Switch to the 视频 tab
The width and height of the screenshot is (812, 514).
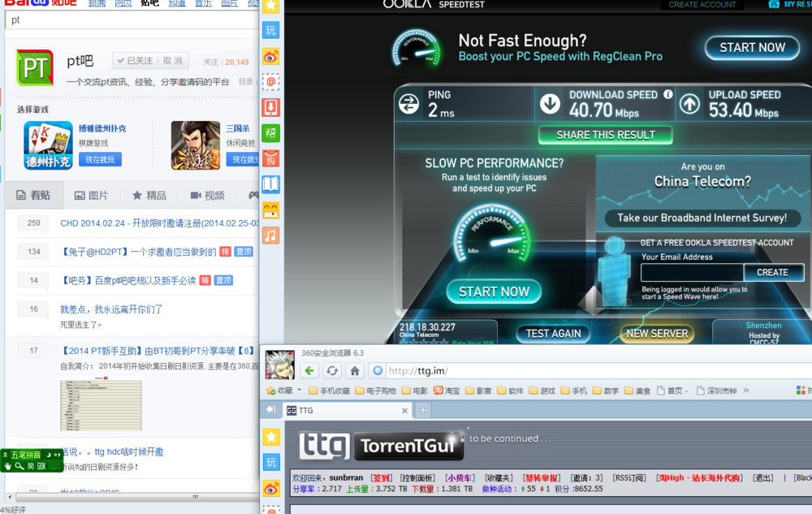tap(208, 195)
